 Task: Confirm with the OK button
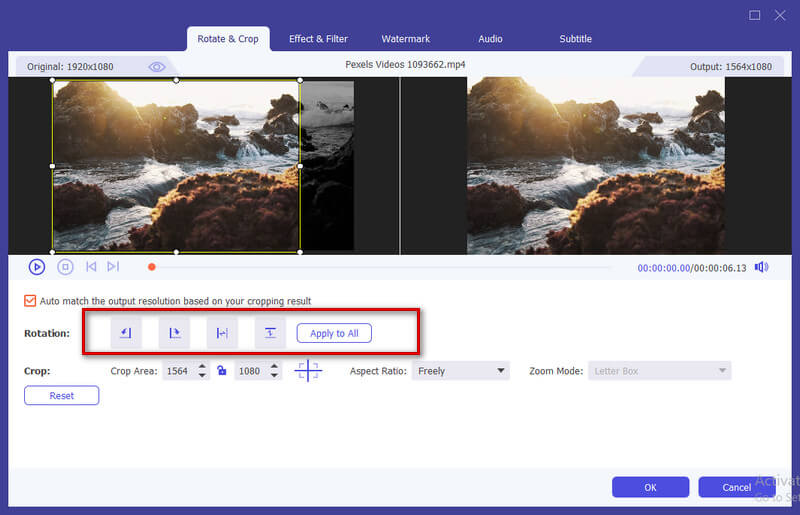[651, 487]
